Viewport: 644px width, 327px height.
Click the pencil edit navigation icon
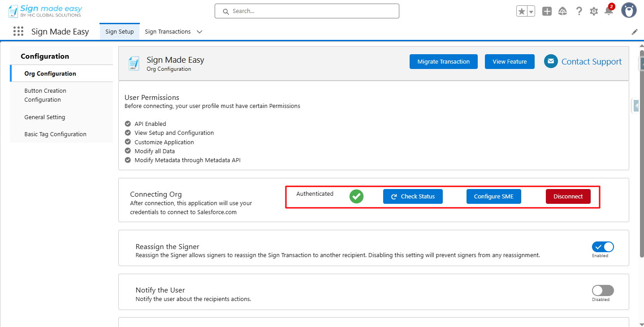click(635, 32)
